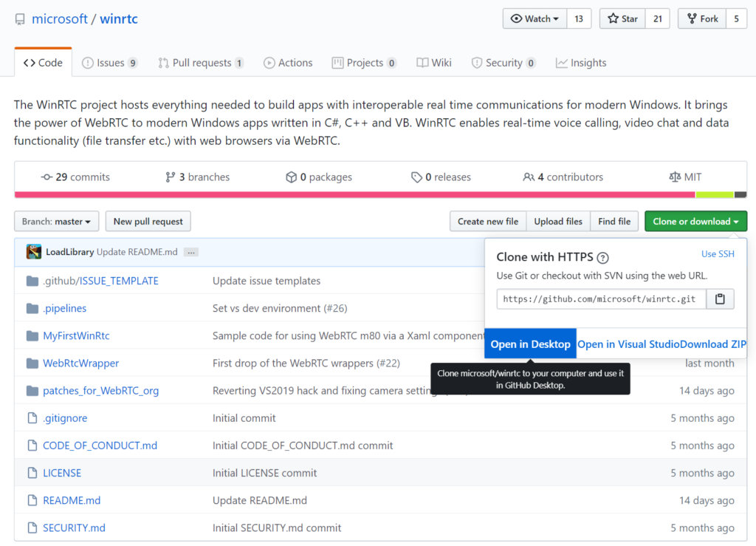Expand the commit message ellipsis button
This screenshot has height=546, width=756.
[x=191, y=252]
